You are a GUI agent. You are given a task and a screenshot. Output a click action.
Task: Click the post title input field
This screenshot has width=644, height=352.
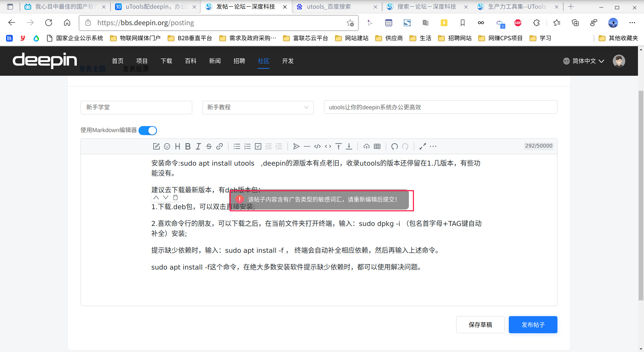coord(440,107)
